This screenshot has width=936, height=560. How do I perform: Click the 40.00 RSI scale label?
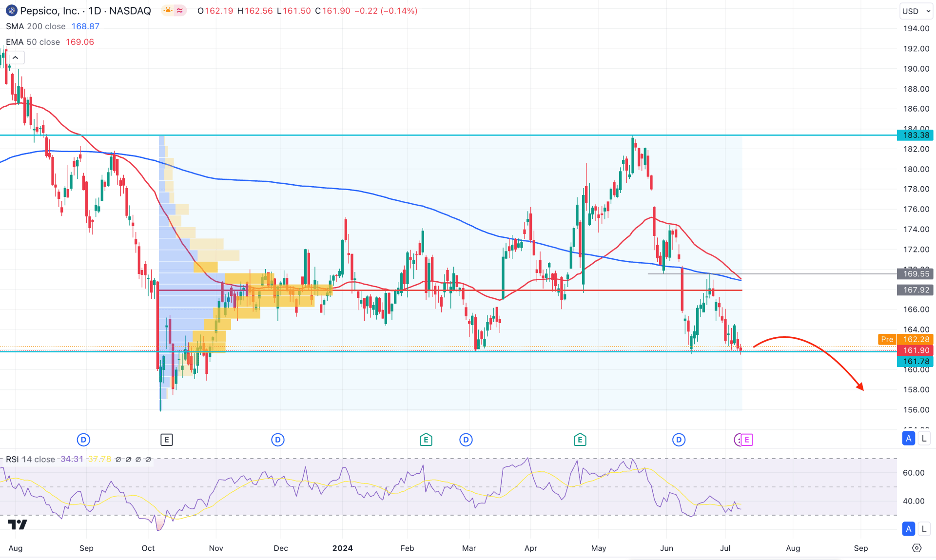coord(914,501)
